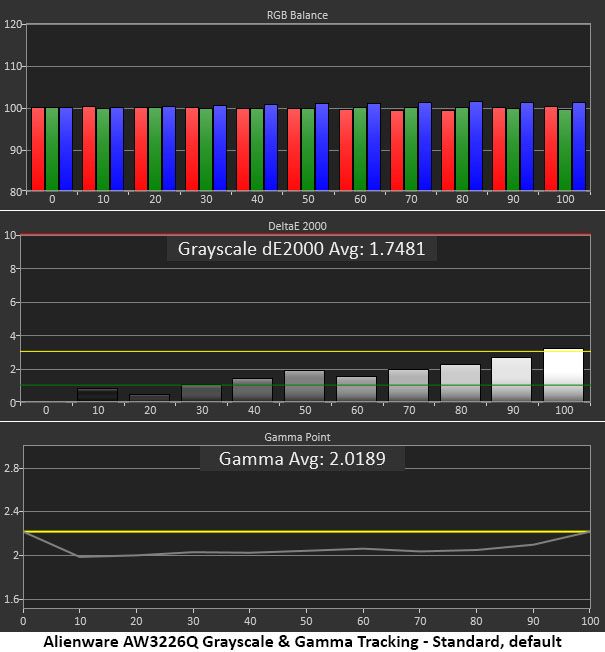The width and height of the screenshot is (605, 652).
Task: Click the 8 label on the DeltaE y-axis
Action: [x=13, y=269]
